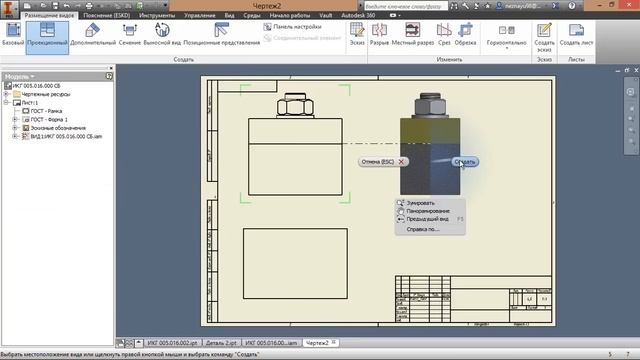
Task: Expand ГОСТ - Форма 1 node
Action: click(15, 120)
